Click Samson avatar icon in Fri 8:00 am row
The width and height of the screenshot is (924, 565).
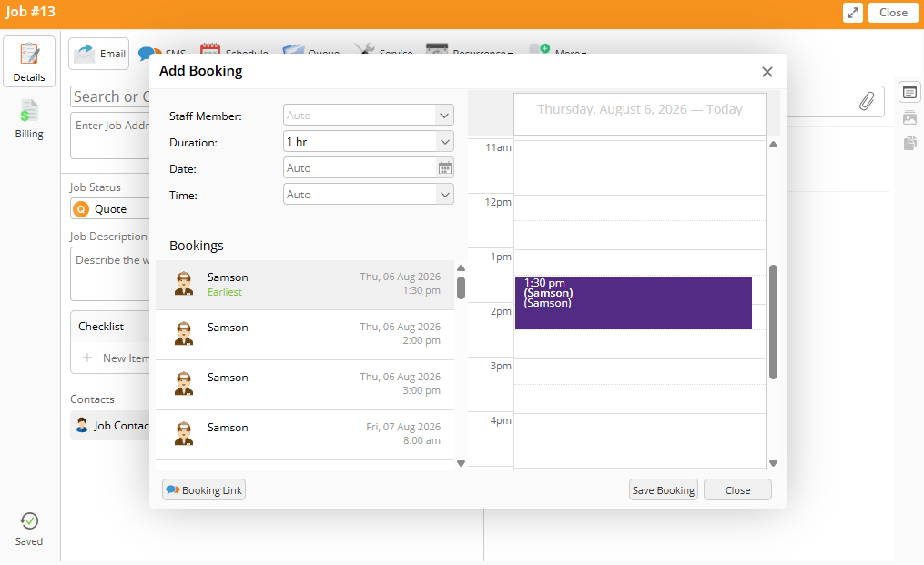pos(184,434)
